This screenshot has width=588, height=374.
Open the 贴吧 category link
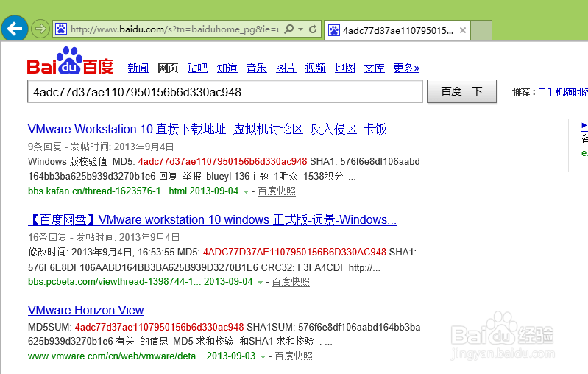pyautogui.click(x=197, y=68)
